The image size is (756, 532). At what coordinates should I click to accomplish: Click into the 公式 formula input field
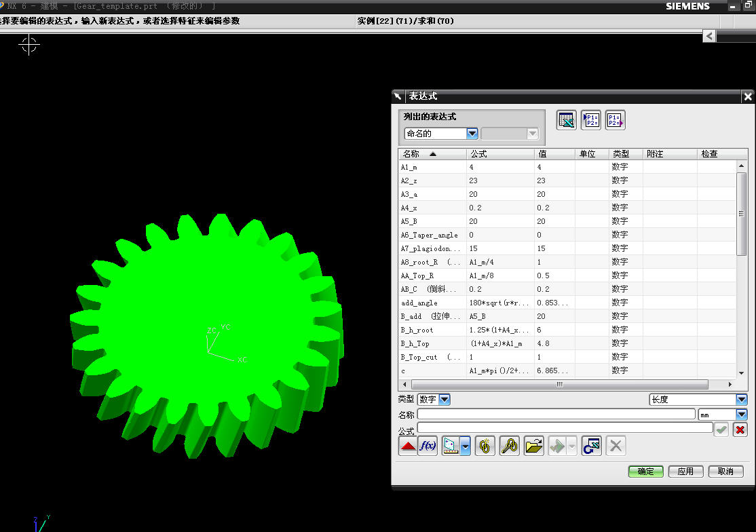click(x=565, y=427)
